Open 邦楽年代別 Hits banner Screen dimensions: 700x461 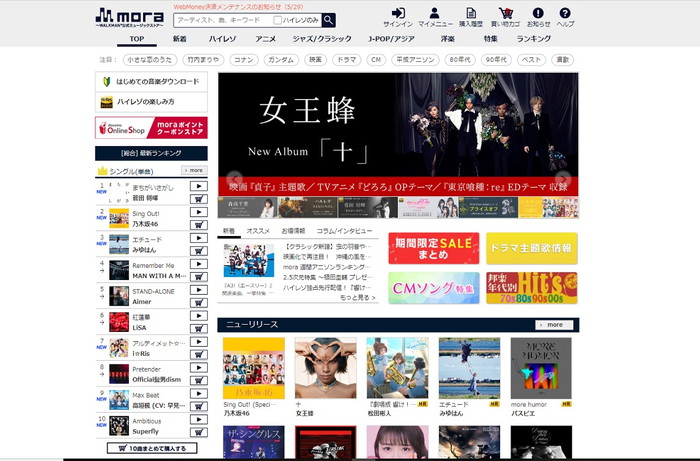pos(531,288)
